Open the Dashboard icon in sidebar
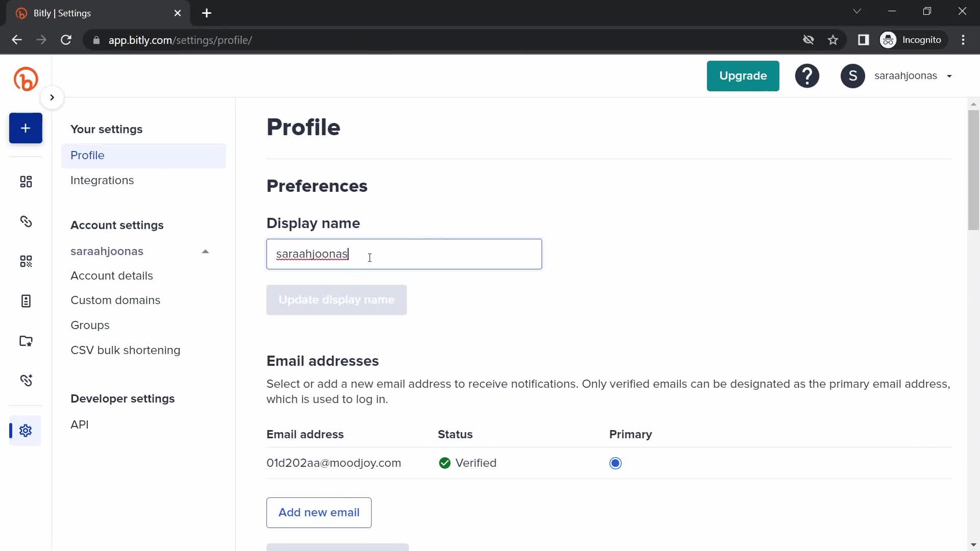 (x=26, y=182)
